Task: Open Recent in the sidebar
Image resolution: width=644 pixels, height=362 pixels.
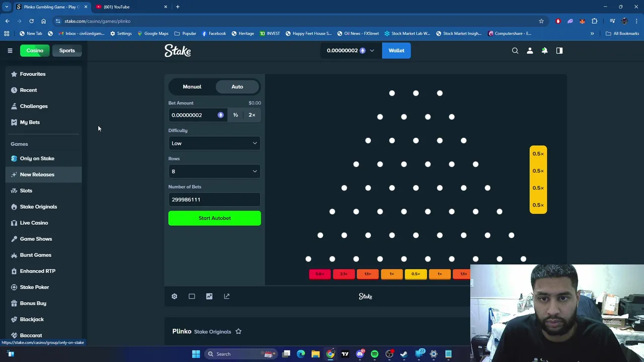Action: (x=43, y=90)
